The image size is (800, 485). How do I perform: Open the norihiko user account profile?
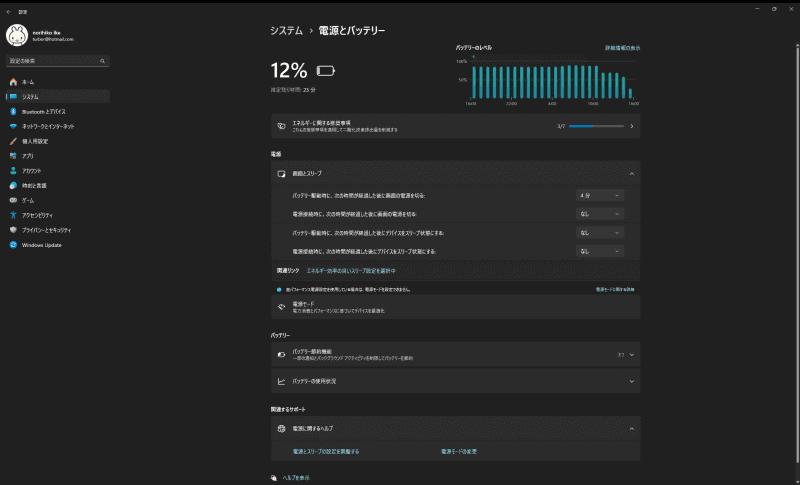coord(41,36)
